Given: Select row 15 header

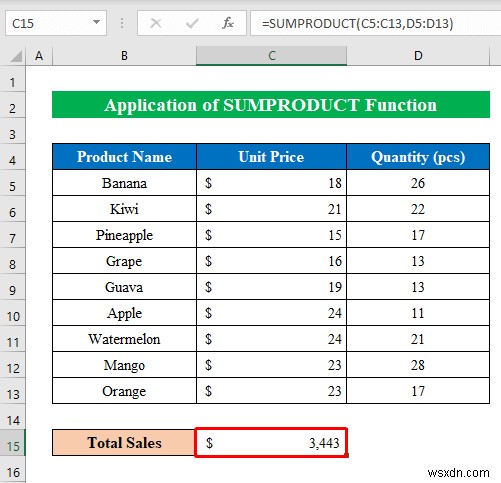Looking at the screenshot, I should [13, 443].
